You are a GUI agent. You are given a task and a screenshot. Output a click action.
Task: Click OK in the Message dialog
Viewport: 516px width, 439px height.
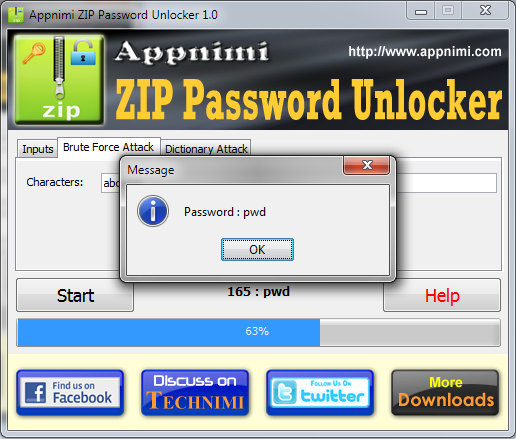pyautogui.click(x=257, y=249)
